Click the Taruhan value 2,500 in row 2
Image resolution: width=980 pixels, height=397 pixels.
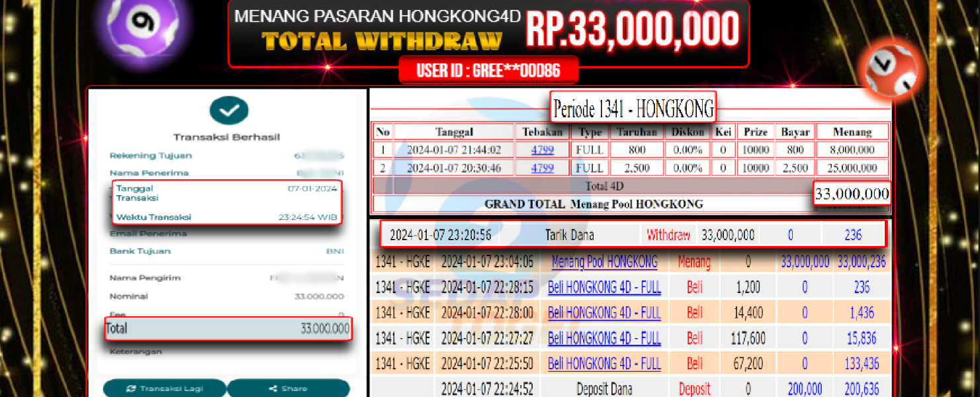(x=637, y=168)
